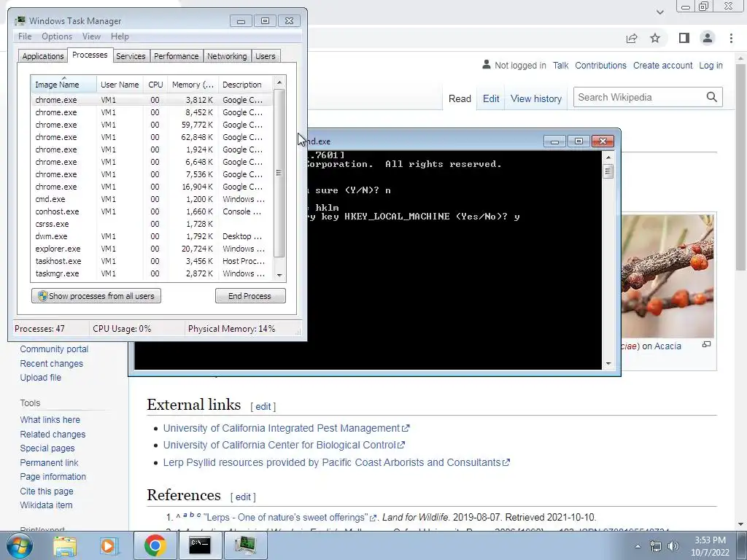Open the network tray icon
This screenshot has width=747, height=560.
click(x=656, y=546)
